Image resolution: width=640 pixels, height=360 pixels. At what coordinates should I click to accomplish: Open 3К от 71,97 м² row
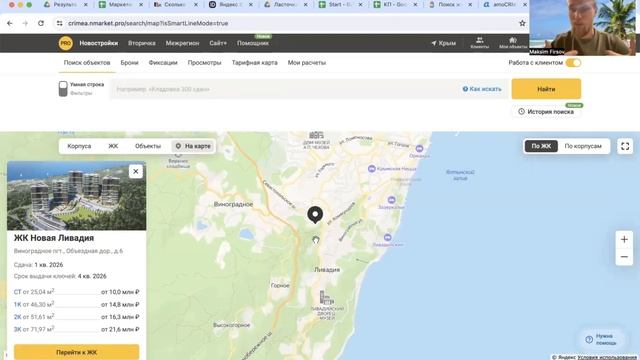coord(76,329)
